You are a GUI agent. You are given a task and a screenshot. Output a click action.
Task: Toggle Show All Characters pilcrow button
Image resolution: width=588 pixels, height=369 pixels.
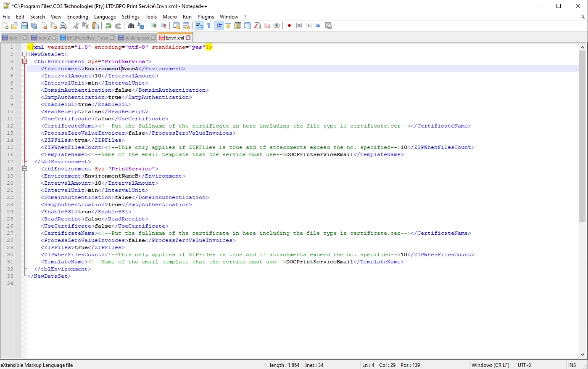point(208,26)
